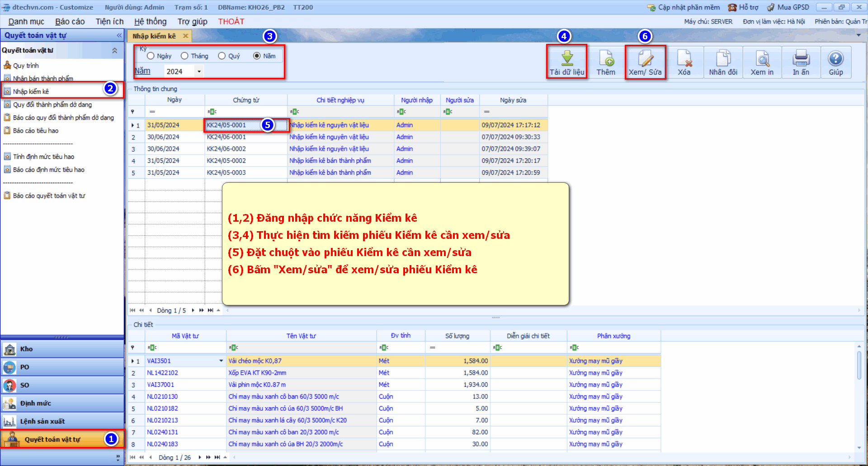Open the Báo cáo menu
Image resolution: width=868 pixels, height=466 pixels.
pyautogui.click(x=70, y=22)
